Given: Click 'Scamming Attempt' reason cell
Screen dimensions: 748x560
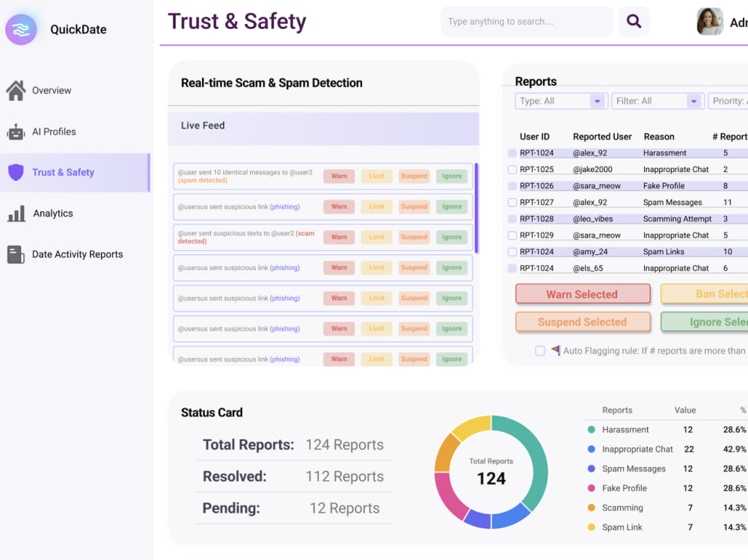Looking at the screenshot, I should click(677, 219).
